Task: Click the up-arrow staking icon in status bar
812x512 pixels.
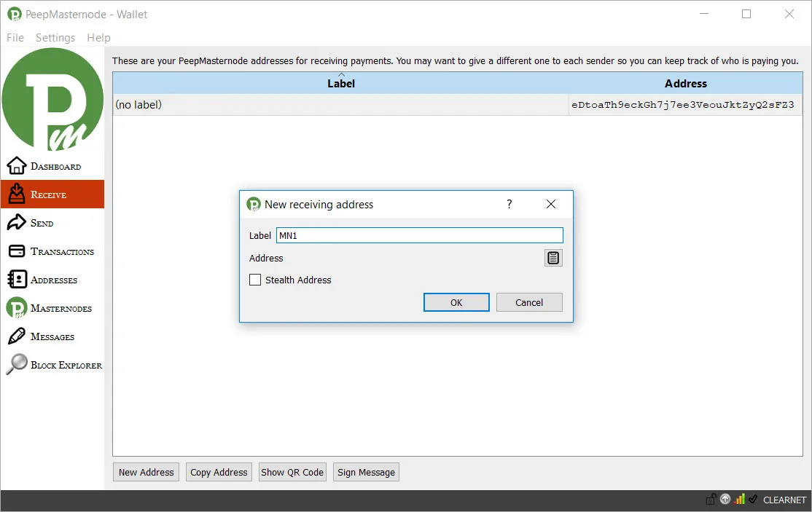Action: pos(725,499)
